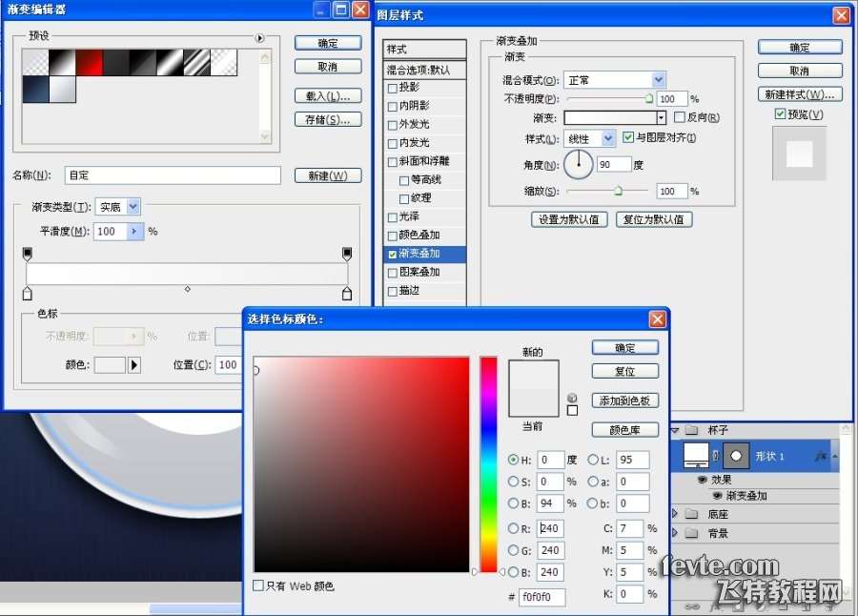This screenshot has height=616, width=858.
Task: Open the 混合模式 blend mode dropdown
Action: [658, 80]
